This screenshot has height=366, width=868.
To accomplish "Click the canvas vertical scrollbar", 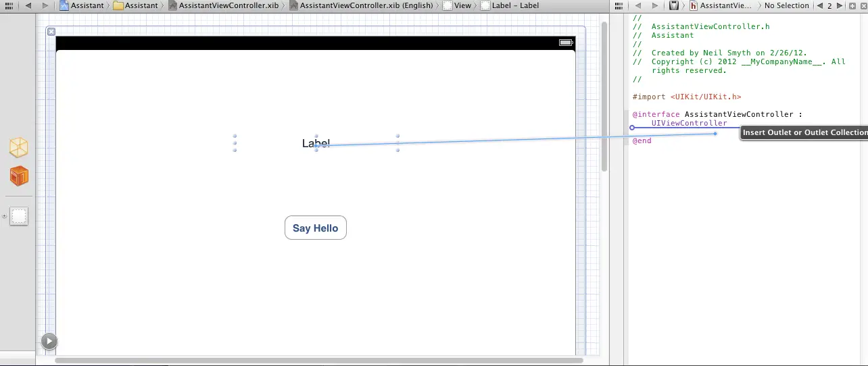I will (604, 101).
